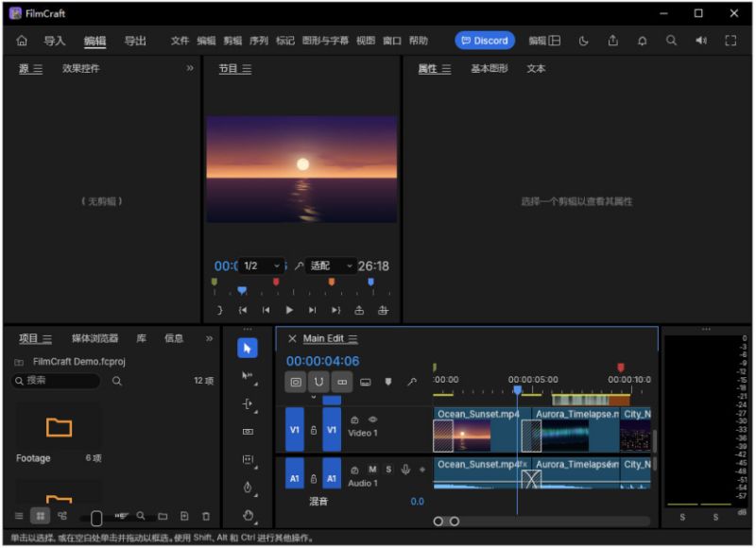Adjust the thumbnail size slider handle
The width and height of the screenshot is (756, 548).
(x=96, y=518)
